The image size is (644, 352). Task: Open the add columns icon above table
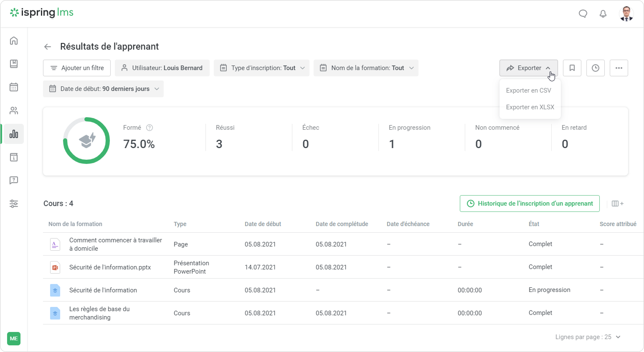coord(617,204)
